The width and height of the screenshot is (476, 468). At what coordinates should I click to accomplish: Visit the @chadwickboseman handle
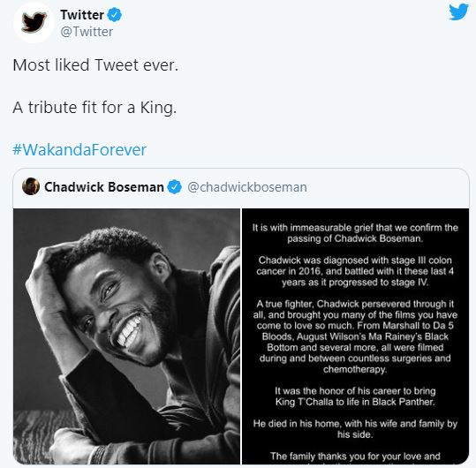point(247,187)
